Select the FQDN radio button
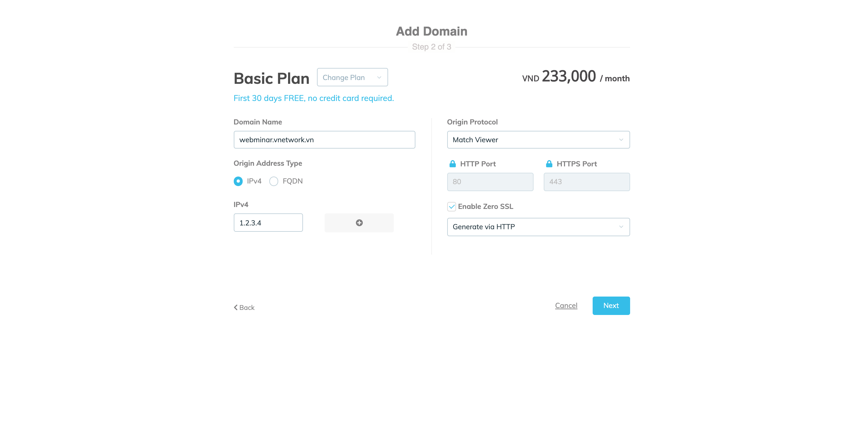Viewport: 868px width, 428px height. [x=273, y=181]
